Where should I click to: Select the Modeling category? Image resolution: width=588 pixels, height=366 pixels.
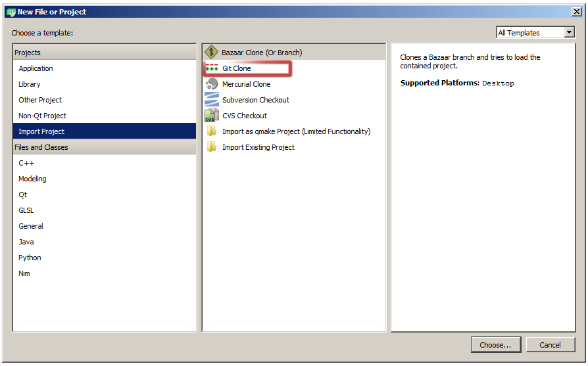click(x=105, y=179)
